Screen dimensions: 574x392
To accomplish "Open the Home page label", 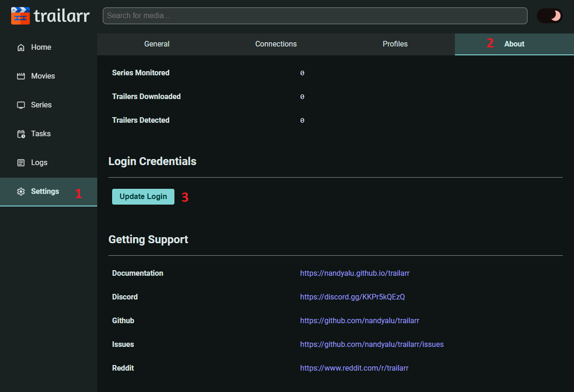I will [x=41, y=47].
